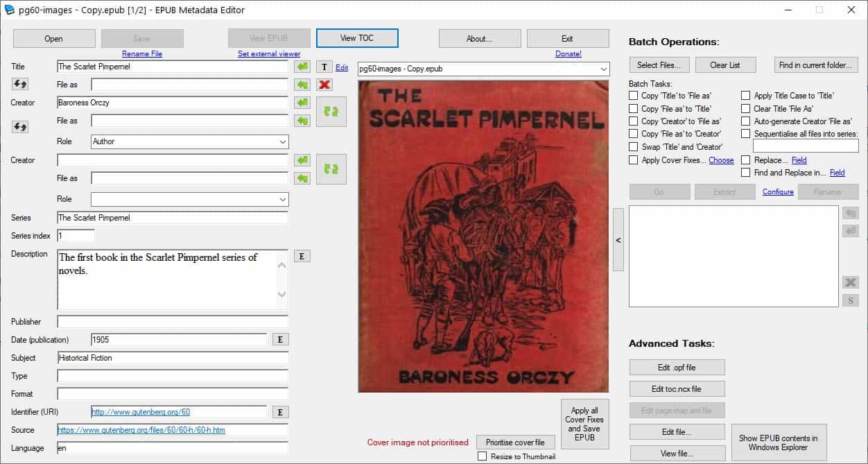Click the Configure link
868x464 pixels.
click(778, 191)
